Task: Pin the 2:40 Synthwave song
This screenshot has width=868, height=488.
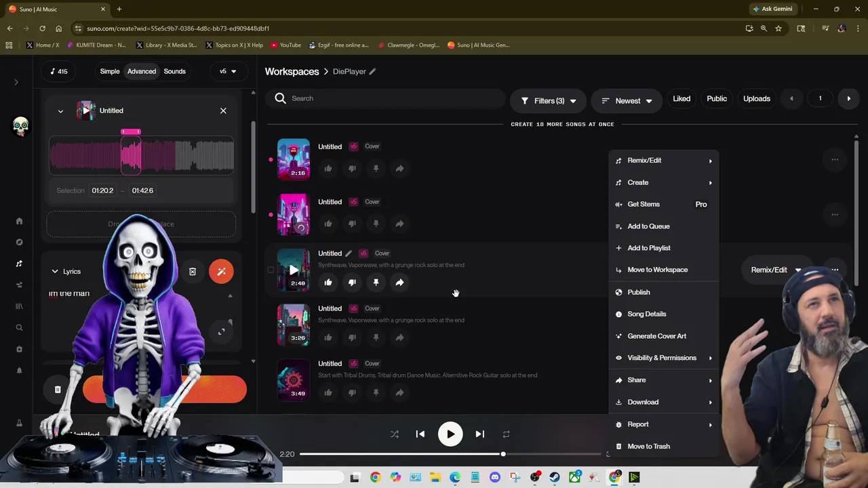Action: 376,283
